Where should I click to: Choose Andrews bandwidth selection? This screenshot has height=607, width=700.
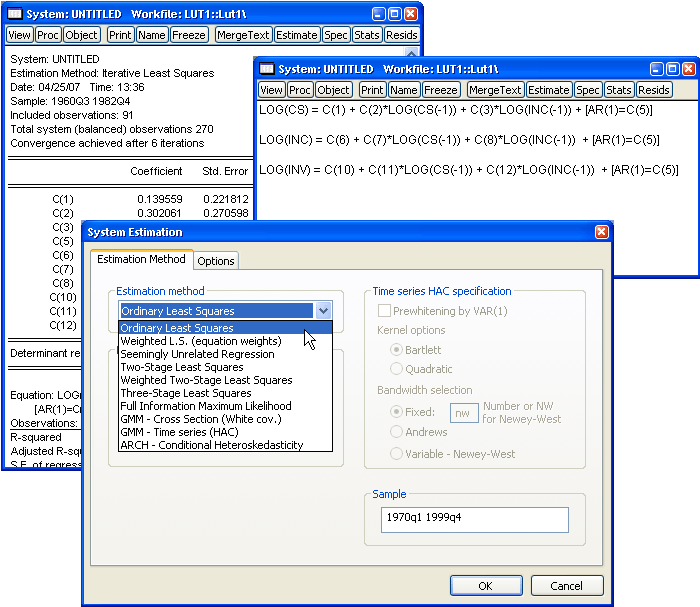[397, 433]
